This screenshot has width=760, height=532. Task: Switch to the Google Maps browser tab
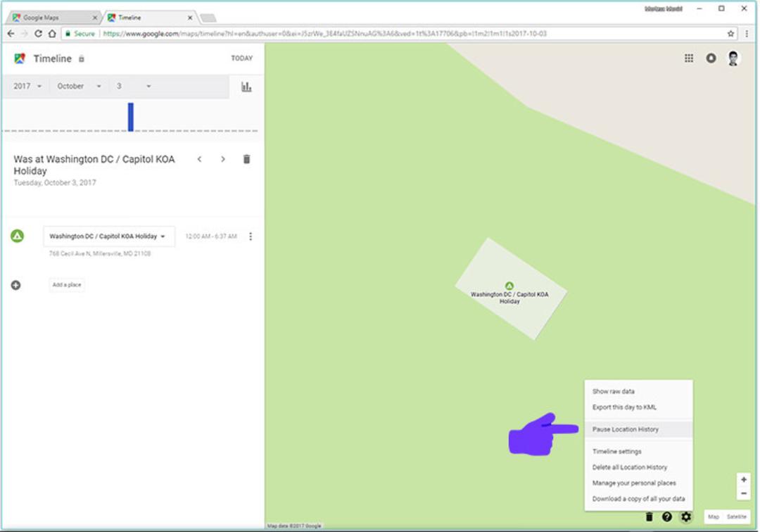pos(54,18)
